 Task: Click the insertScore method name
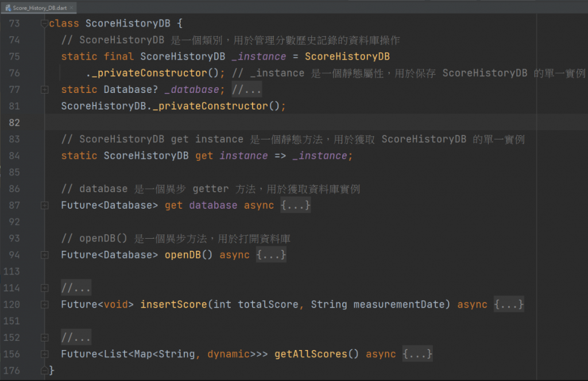coord(173,305)
